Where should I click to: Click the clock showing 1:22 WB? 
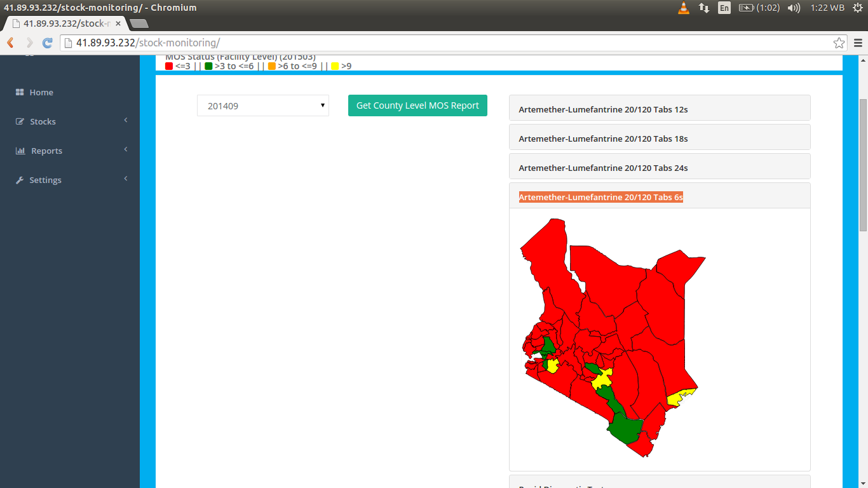[827, 8]
